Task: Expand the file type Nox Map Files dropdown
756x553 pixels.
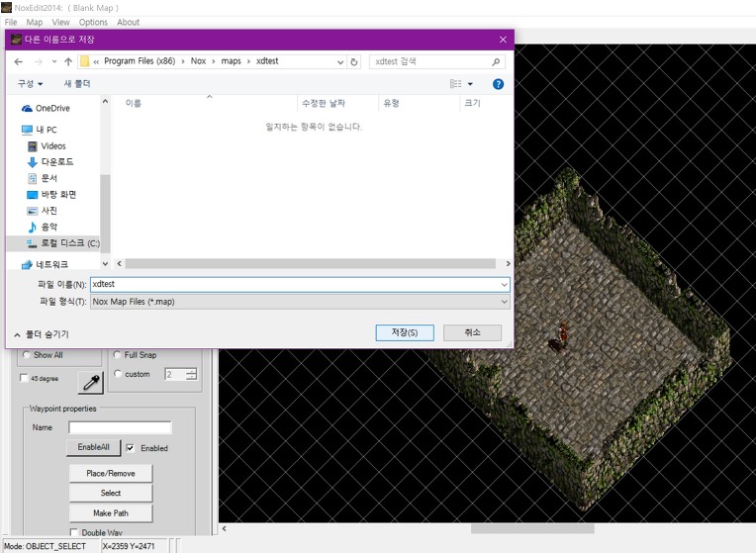Action: click(504, 302)
